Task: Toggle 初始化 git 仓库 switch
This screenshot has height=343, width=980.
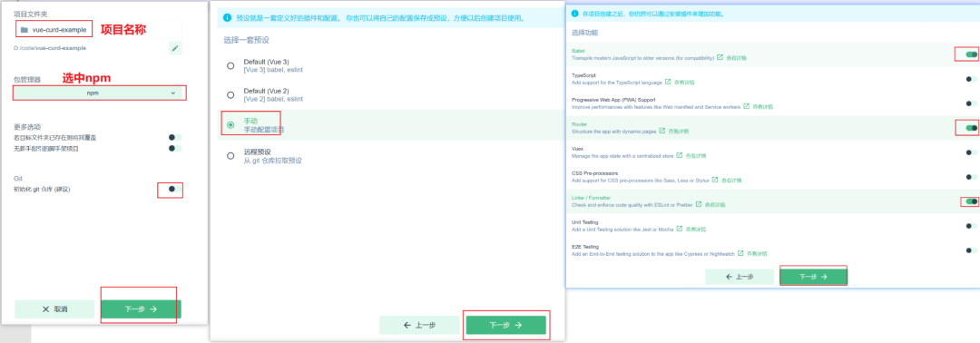Action: pos(175,189)
